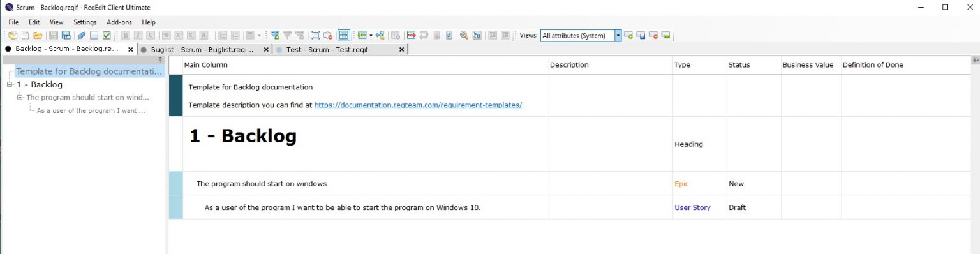Click the hierarchy structure toolbar icon
This screenshot has width=980, height=254.
click(380, 35)
